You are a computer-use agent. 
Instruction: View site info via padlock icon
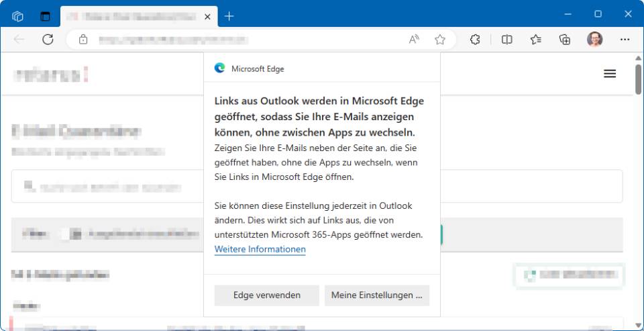83,40
